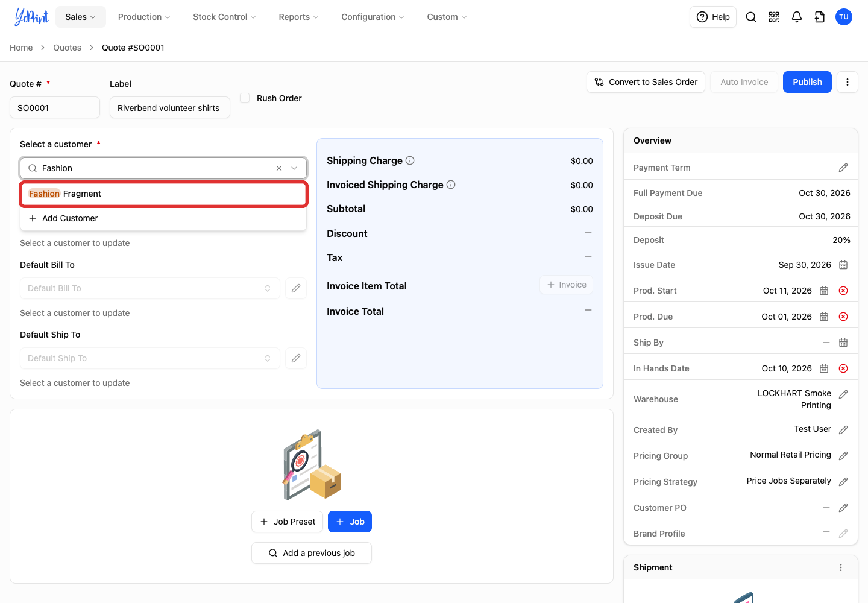Screen dimensions: 868x603
Task: Edit the Payment Term pencil icon
Action: 843,168
